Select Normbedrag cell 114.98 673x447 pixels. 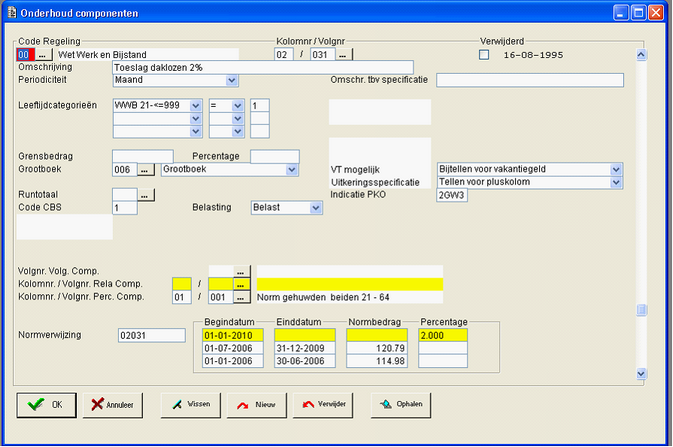377,361
